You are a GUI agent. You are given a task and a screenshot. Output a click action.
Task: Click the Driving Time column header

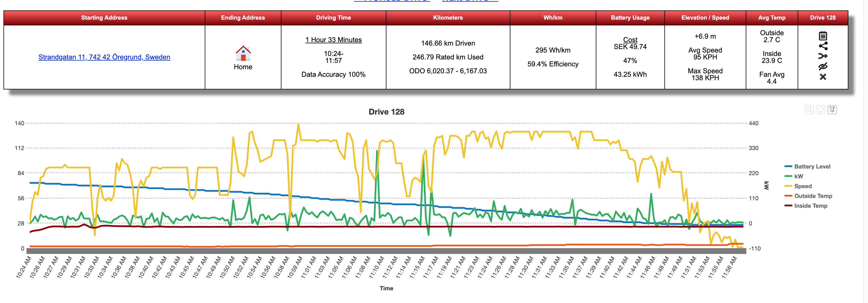tap(333, 18)
